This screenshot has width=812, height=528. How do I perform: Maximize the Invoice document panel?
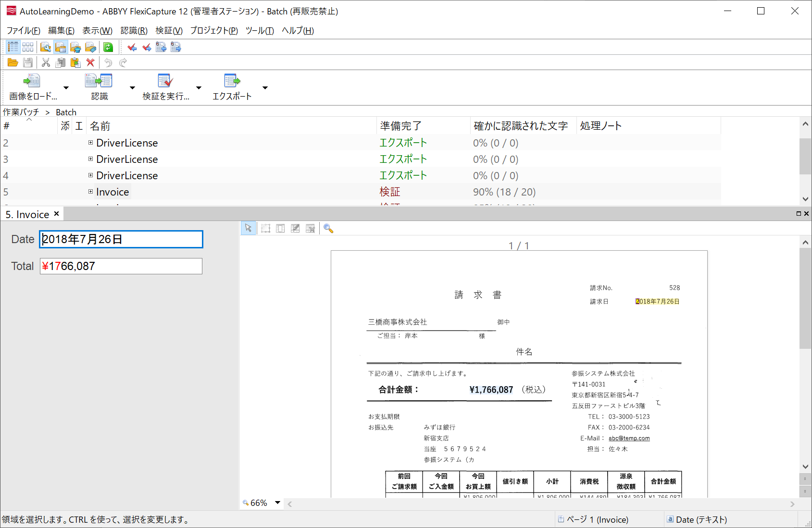799,214
